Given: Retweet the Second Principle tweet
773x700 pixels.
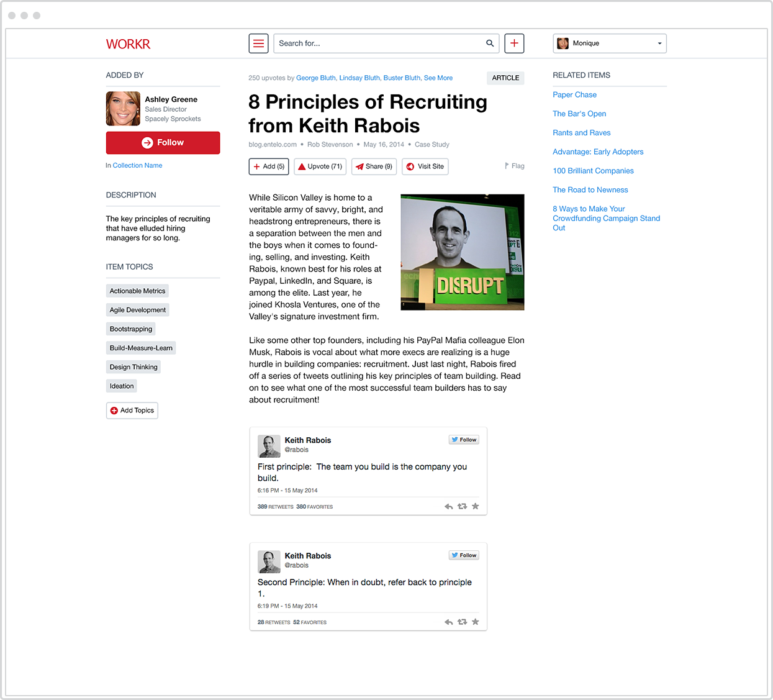Looking at the screenshot, I should click(x=462, y=622).
